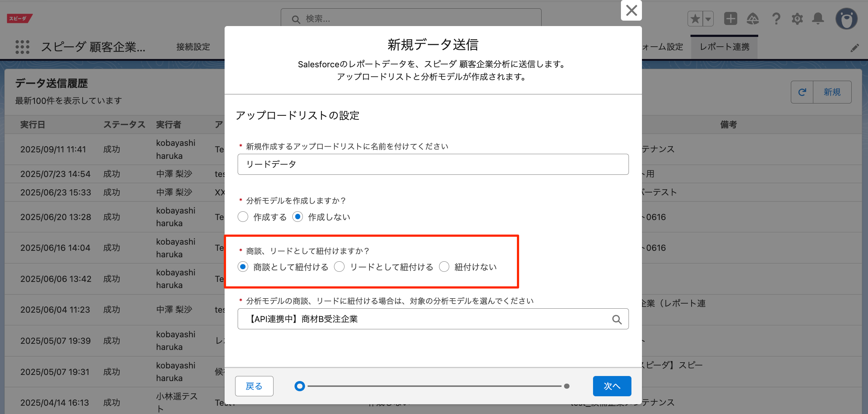Screen dimensions: 868x414
Task: Switch to the レポート連携 tab
Action: (724, 47)
